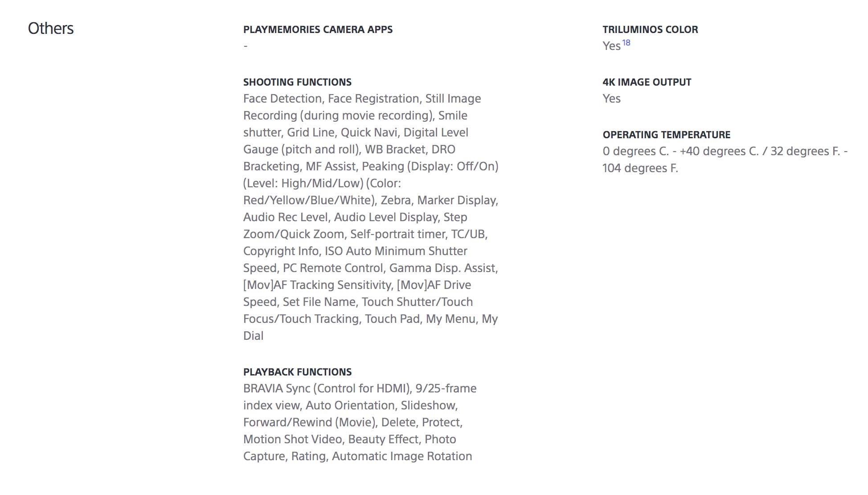Click the 'Slideshow' text in Playback Functions
The image size is (868, 495).
429,405
